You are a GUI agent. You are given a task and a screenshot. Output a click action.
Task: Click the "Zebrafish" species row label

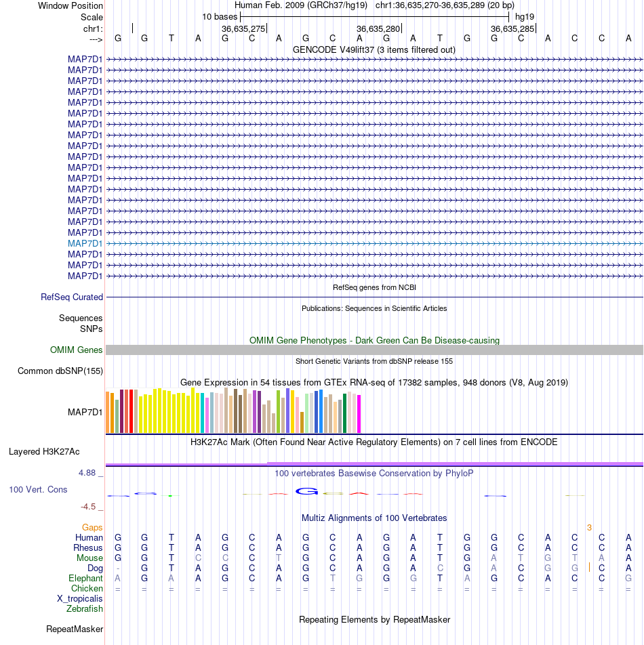pos(84,609)
